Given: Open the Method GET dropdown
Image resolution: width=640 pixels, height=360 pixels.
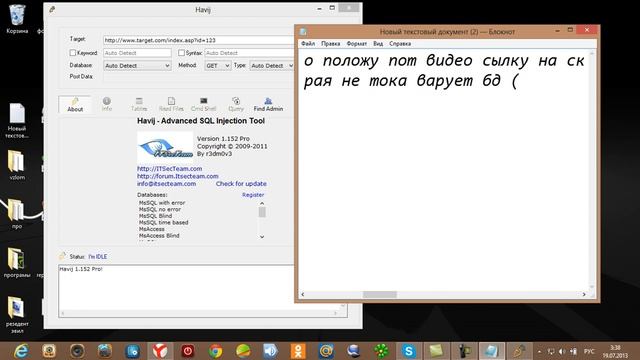Looking at the screenshot, I should (218, 66).
